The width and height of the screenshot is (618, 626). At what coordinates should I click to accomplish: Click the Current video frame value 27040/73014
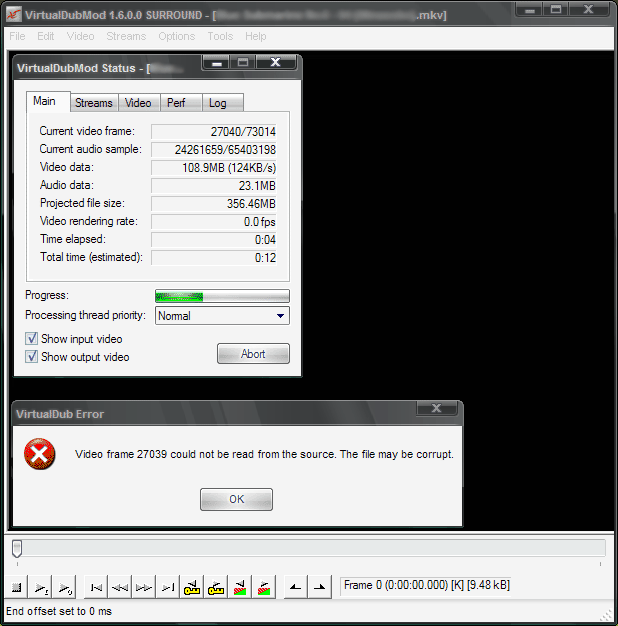click(214, 132)
